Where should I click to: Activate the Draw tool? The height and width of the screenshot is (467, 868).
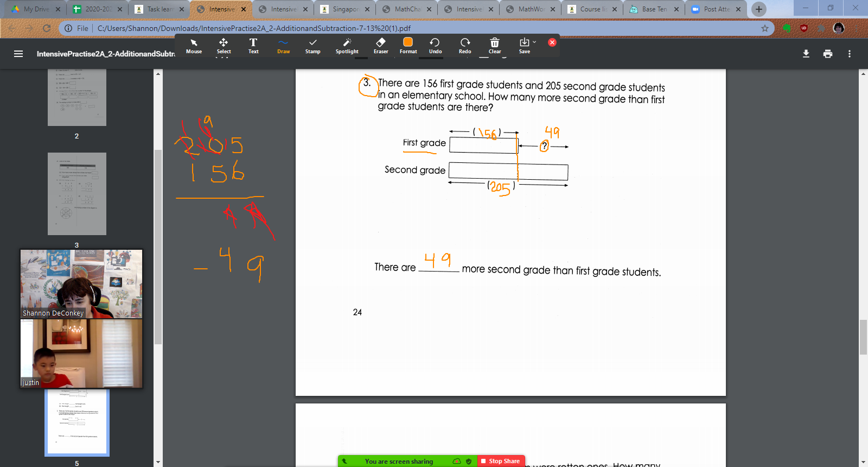[x=283, y=46]
